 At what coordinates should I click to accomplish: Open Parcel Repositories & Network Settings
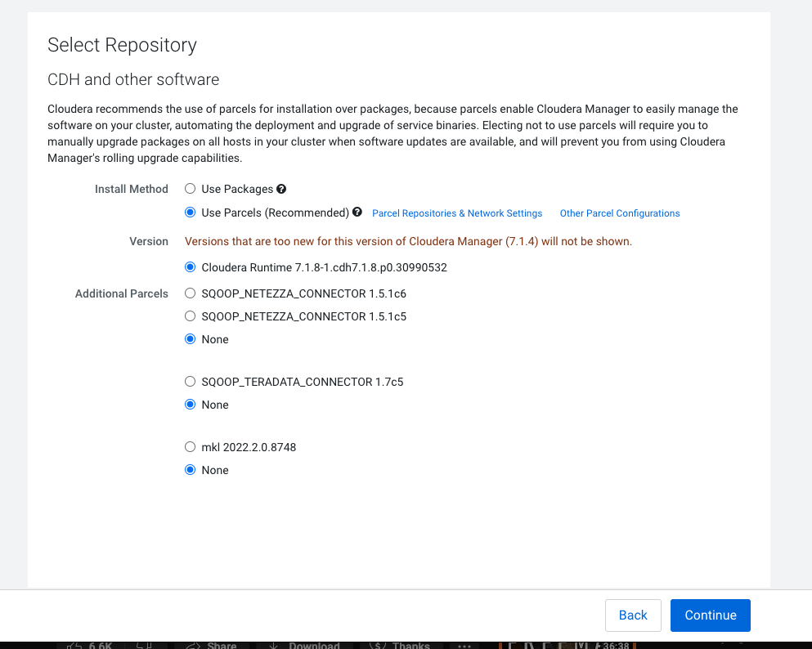tap(456, 213)
